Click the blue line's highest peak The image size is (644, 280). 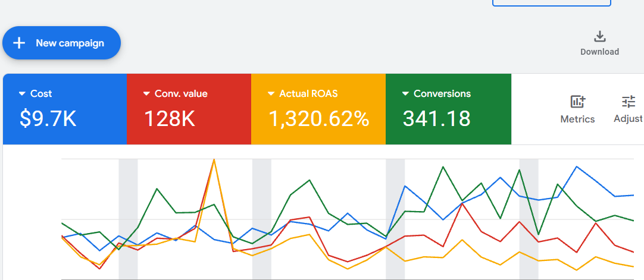point(576,166)
